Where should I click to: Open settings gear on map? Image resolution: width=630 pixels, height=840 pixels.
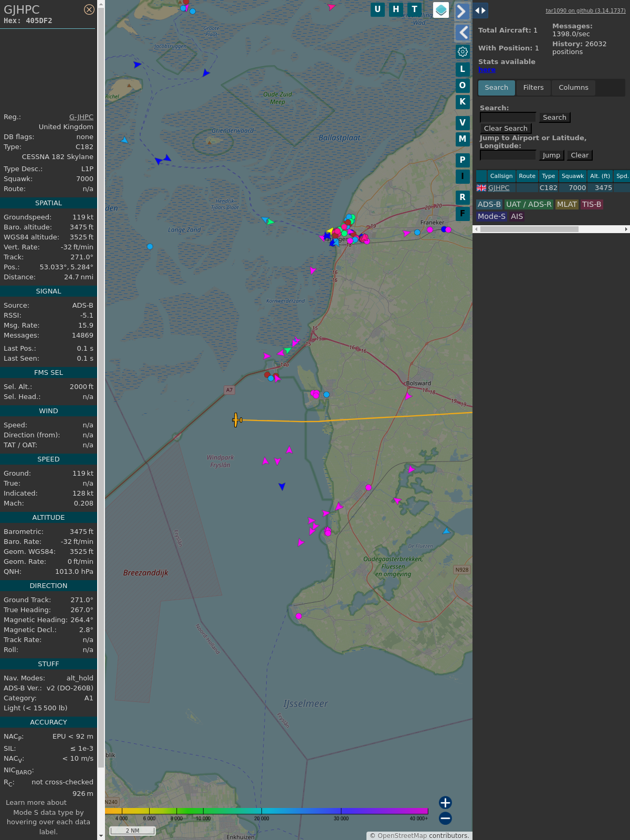[x=463, y=51]
